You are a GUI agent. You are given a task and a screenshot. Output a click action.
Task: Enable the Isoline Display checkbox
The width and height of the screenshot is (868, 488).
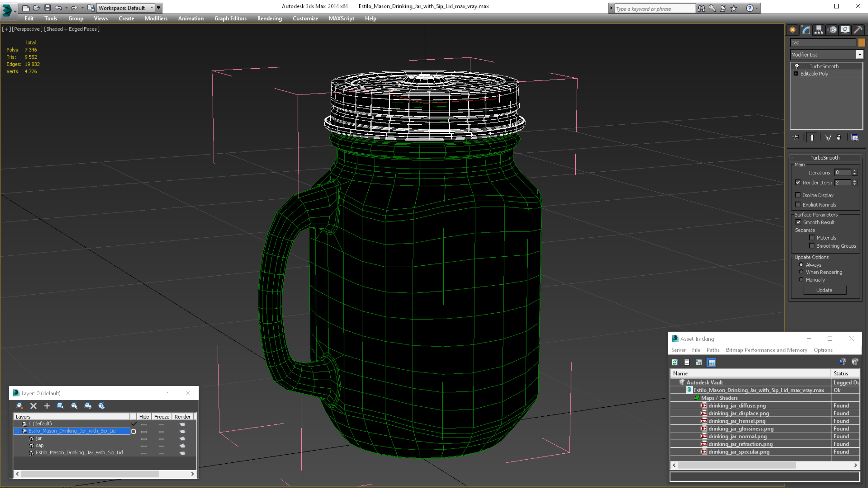pyautogui.click(x=798, y=195)
